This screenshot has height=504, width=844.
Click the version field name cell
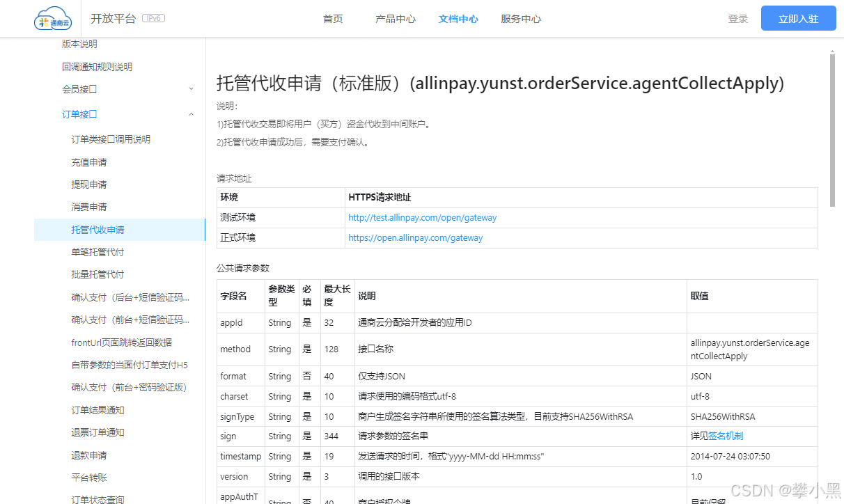pyautogui.click(x=241, y=477)
